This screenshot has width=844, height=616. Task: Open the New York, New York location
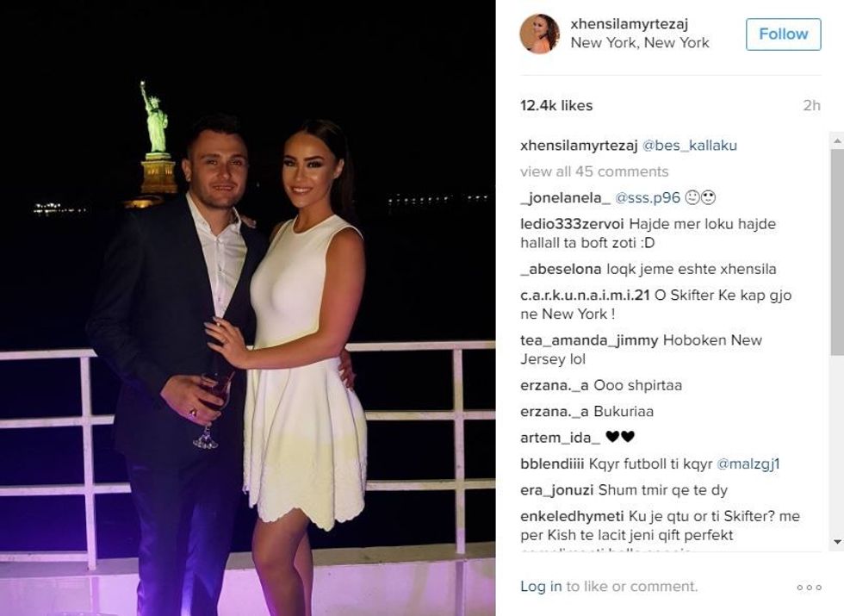[x=639, y=42]
